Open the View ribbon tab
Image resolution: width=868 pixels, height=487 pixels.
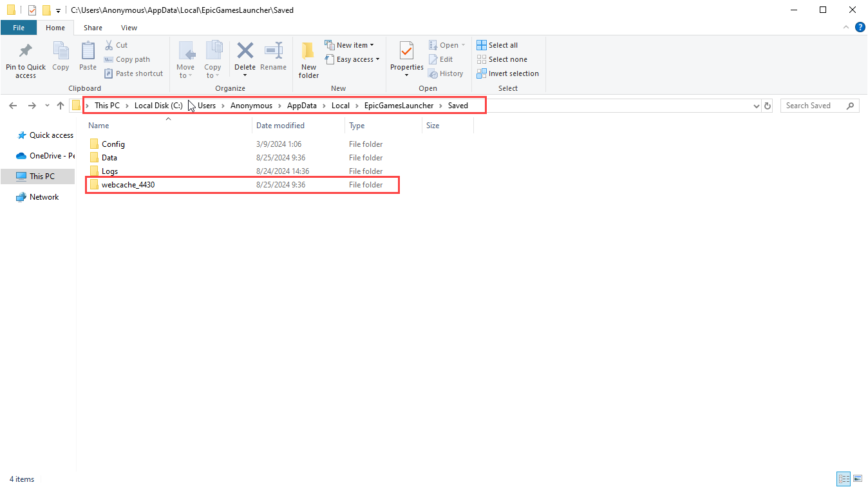(129, 28)
